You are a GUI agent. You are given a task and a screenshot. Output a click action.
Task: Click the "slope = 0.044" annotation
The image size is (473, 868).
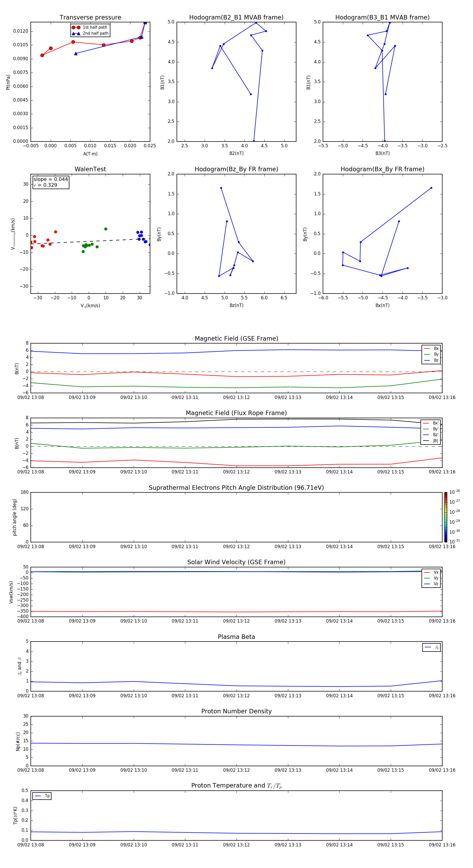pos(51,179)
